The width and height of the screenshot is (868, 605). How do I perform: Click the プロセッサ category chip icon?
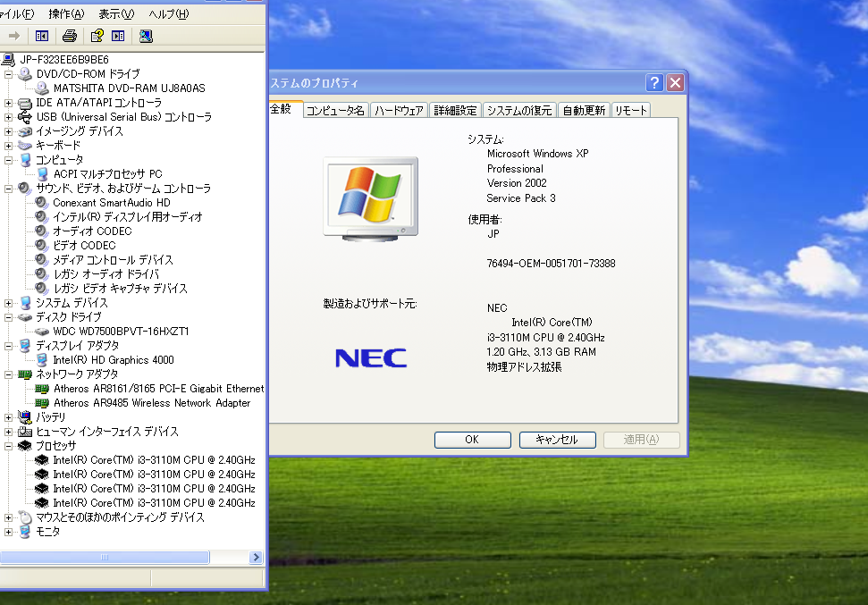pos(25,446)
